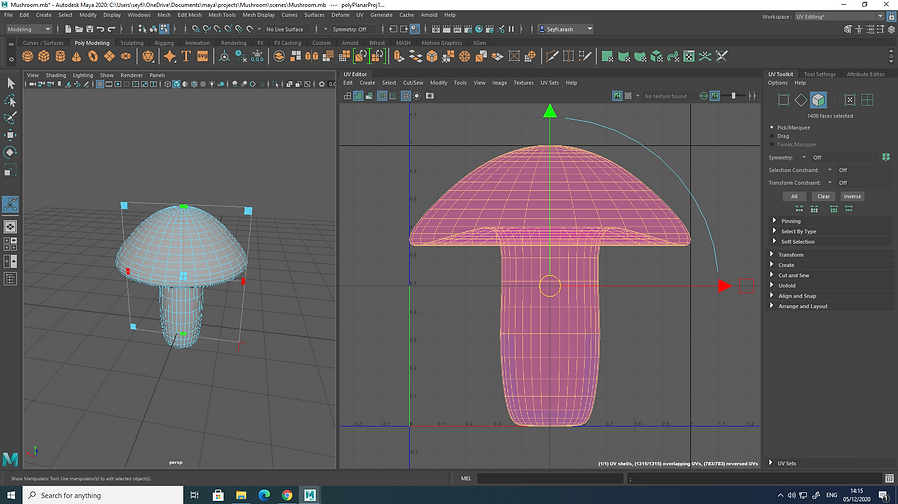Toggle pause viewport evaluation button
The height and width of the screenshot is (504, 898).
(511, 29)
